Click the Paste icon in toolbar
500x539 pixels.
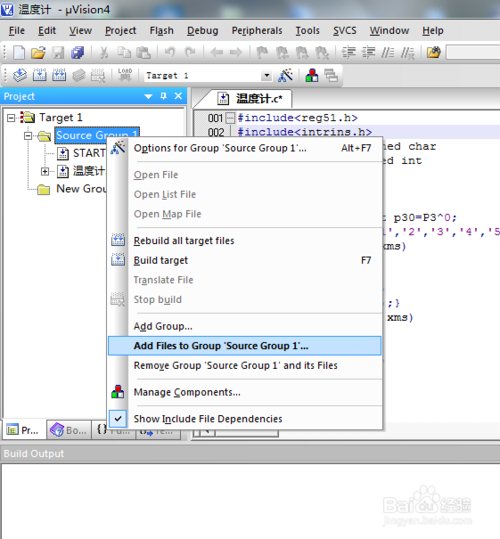click(x=143, y=53)
